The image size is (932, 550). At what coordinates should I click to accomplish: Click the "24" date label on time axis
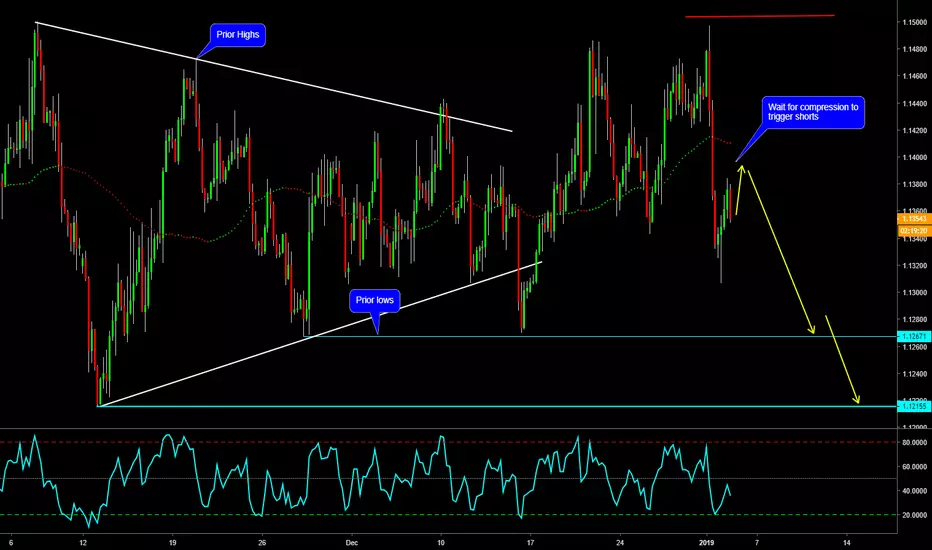pos(620,542)
